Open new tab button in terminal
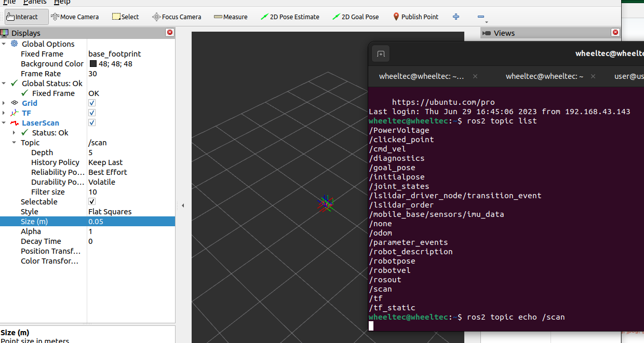This screenshot has height=343, width=644. click(x=381, y=54)
